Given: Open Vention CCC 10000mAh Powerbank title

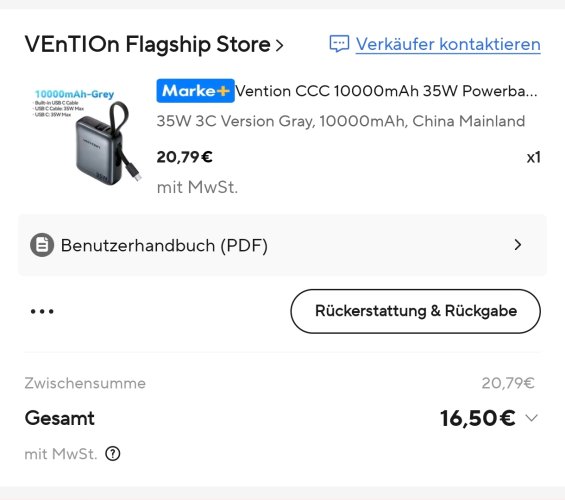Looking at the screenshot, I should click(x=386, y=91).
